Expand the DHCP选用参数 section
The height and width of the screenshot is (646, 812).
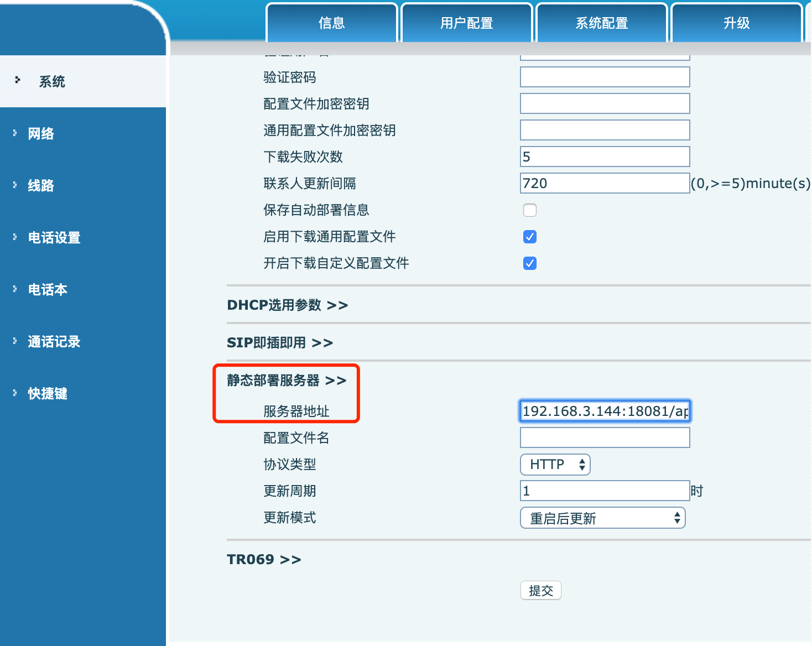click(288, 305)
